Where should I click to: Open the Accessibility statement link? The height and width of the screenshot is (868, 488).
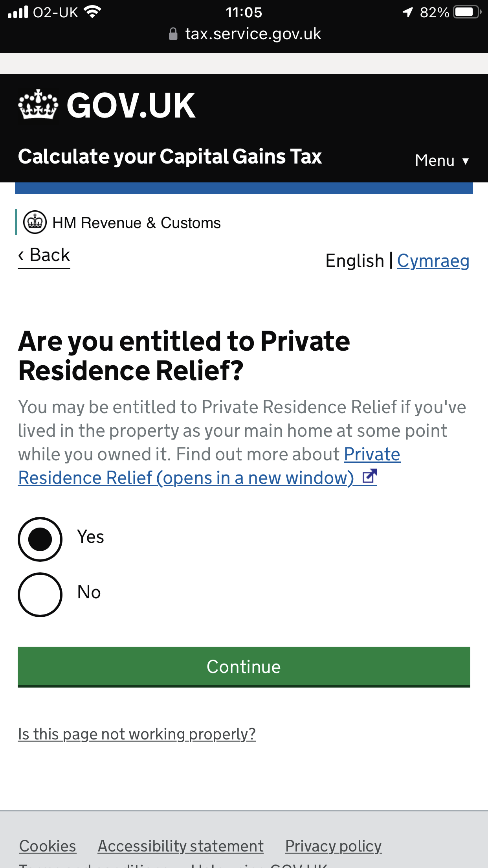click(x=181, y=846)
